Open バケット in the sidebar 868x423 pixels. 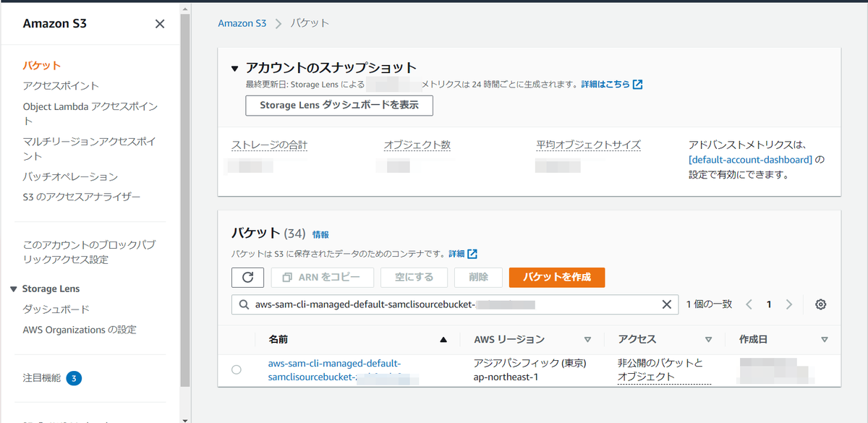point(42,65)
